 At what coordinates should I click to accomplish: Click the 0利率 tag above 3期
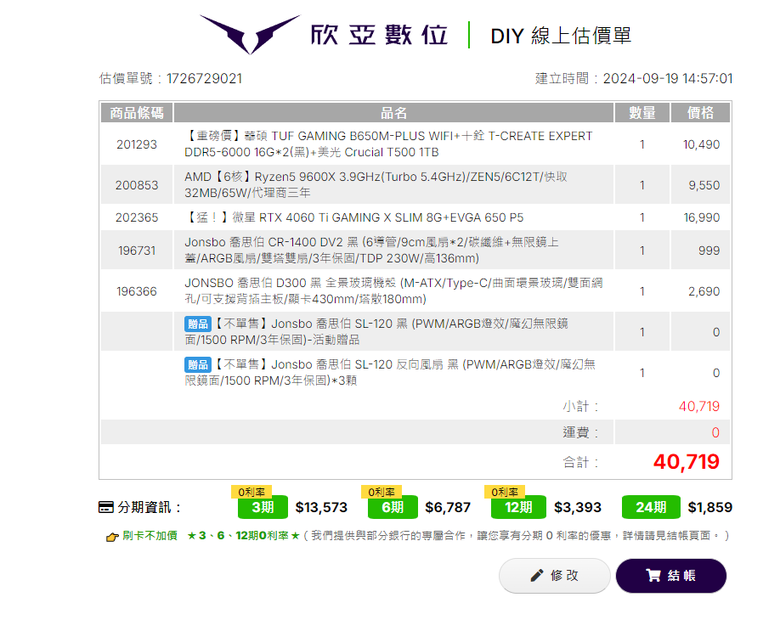(251, 492)
